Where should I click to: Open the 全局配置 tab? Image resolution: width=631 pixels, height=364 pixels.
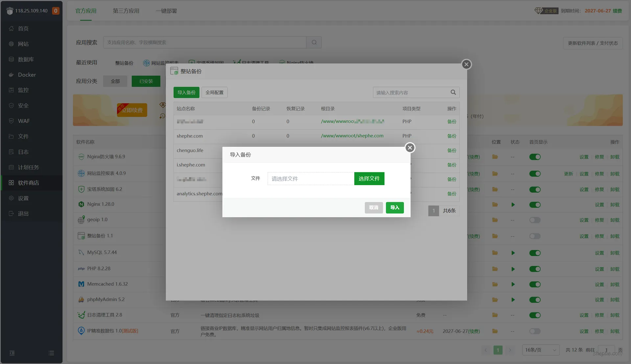214,92
